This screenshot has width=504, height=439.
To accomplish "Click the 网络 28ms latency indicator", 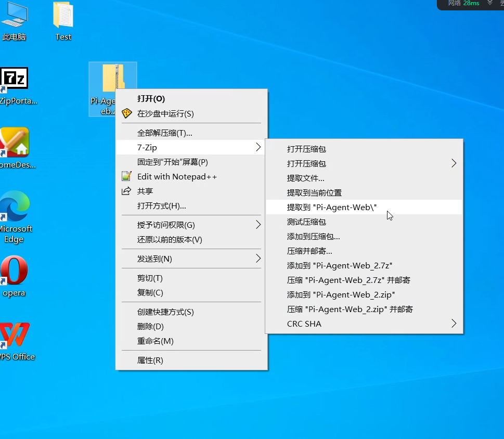I will 463,3.
